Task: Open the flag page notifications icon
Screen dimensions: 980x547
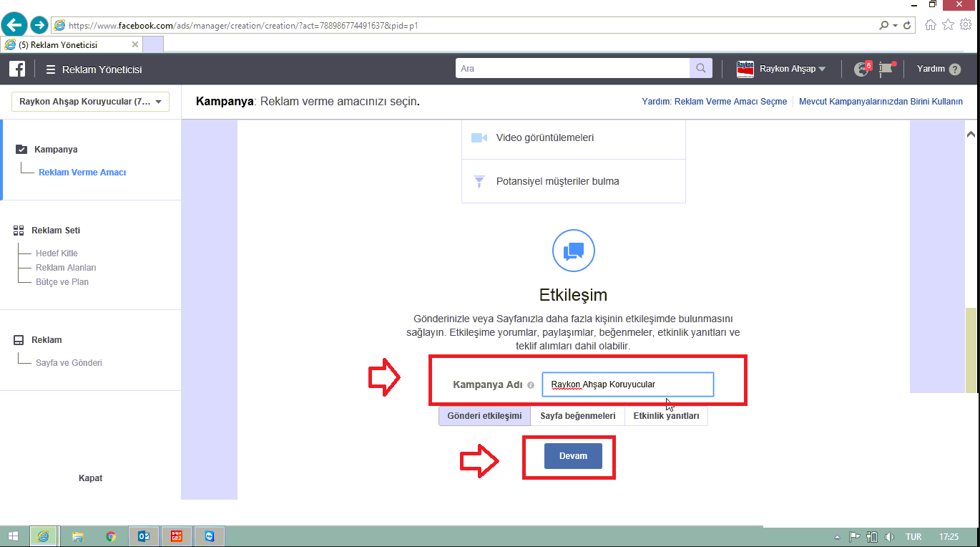Action: (887, 69)
